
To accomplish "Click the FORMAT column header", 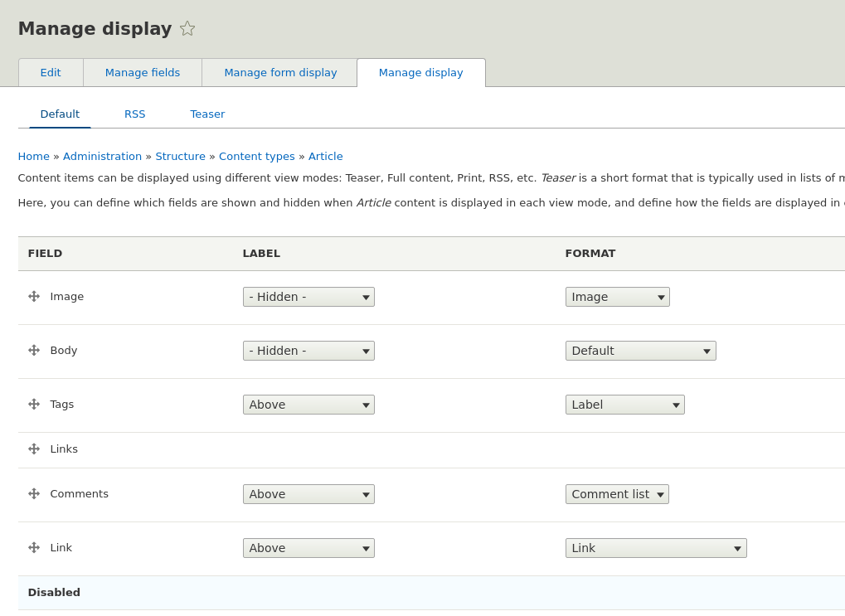I will pyautogui.click(x=590, y=254).
